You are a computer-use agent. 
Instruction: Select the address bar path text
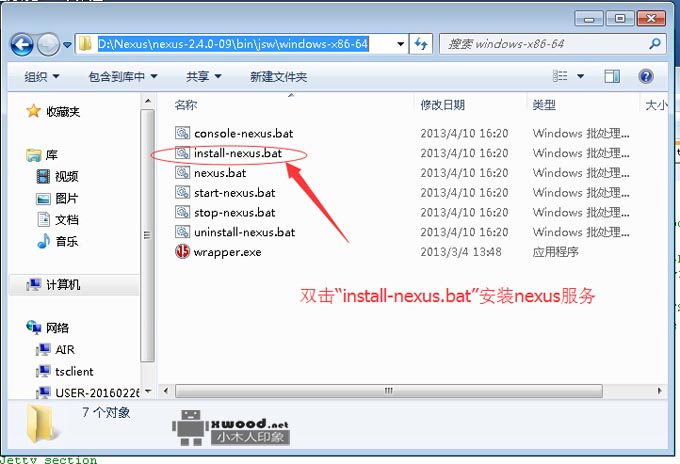click(233, 44)
